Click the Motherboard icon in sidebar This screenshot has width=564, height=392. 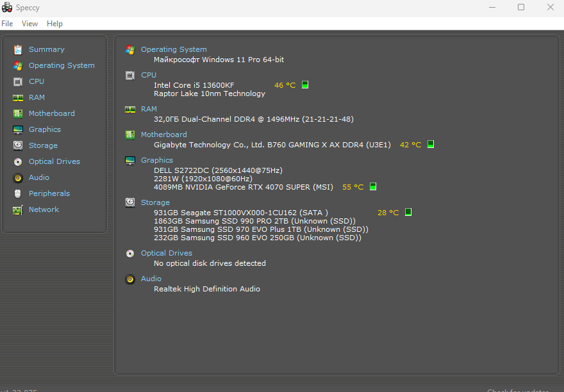point(17,113)
